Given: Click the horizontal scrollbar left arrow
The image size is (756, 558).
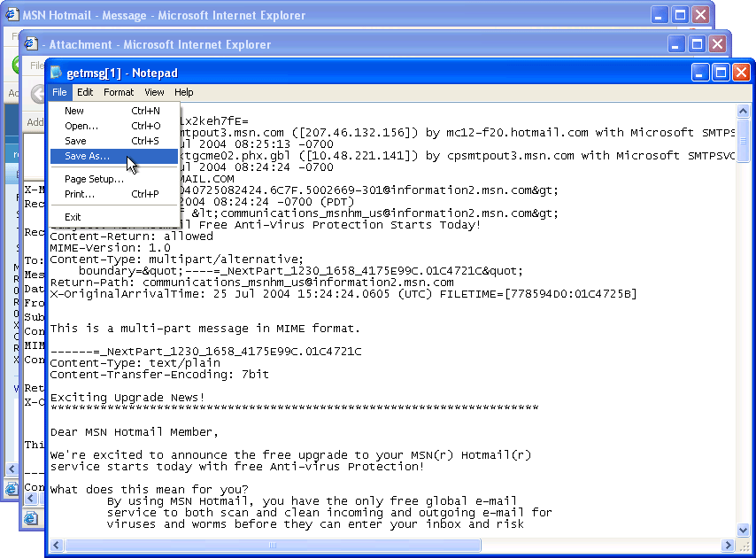Looking at the screenshot, I should pyautogui.click(x=55, y=545).
